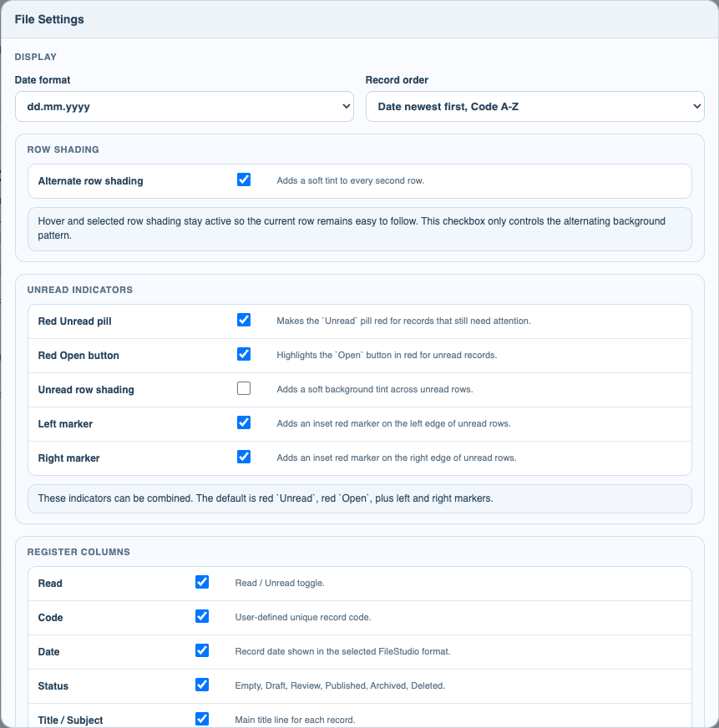Toggle the Code column checkbox

pyautogui.click(x=202, y=616)
